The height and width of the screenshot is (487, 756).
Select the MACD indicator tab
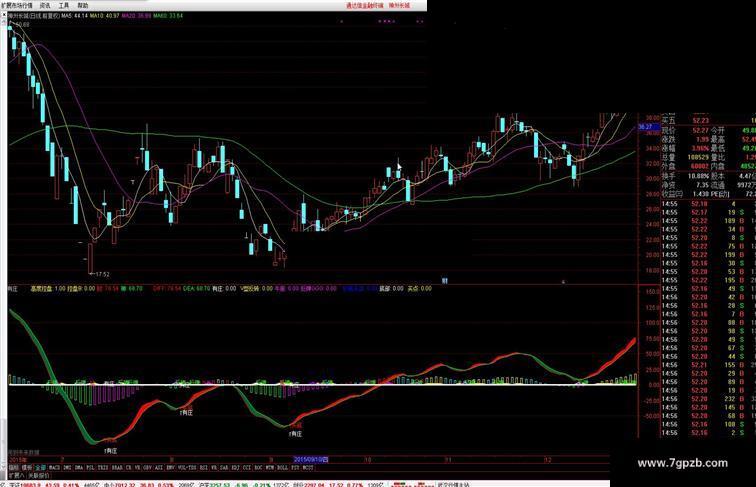(x=54, y=468)
